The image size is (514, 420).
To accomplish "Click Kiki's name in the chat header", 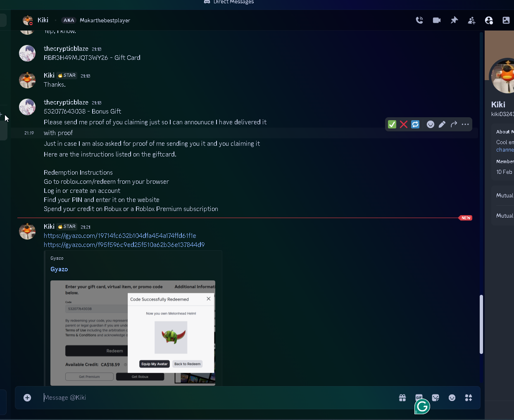I will coord(43,20).
